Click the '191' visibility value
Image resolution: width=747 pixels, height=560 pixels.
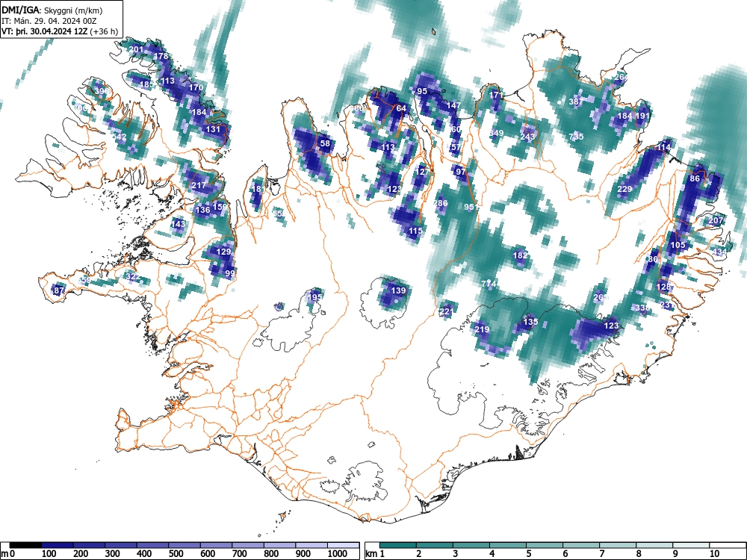[642, 116]
